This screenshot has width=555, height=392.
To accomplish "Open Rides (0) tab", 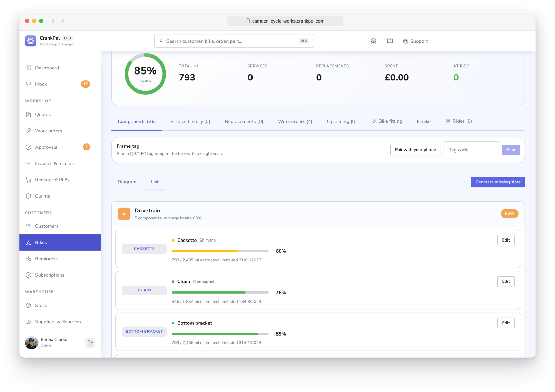I will [x=459, y=121].
